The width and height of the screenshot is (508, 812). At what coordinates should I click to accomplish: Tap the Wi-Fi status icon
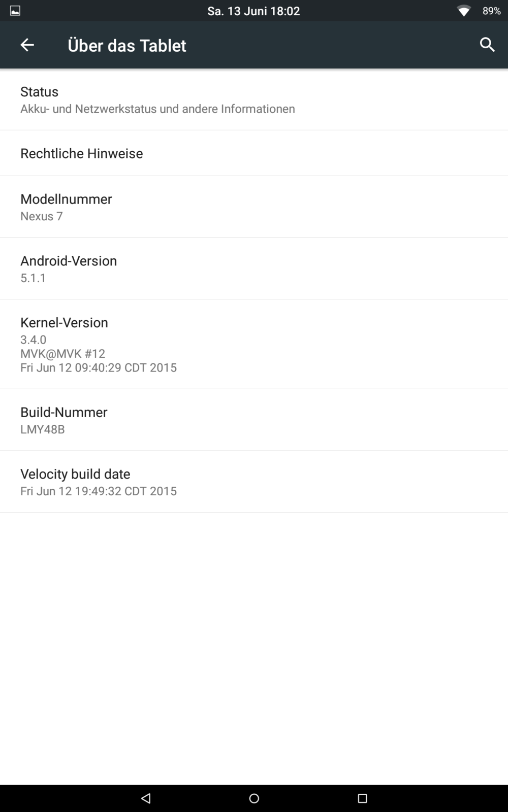[463, 11]
